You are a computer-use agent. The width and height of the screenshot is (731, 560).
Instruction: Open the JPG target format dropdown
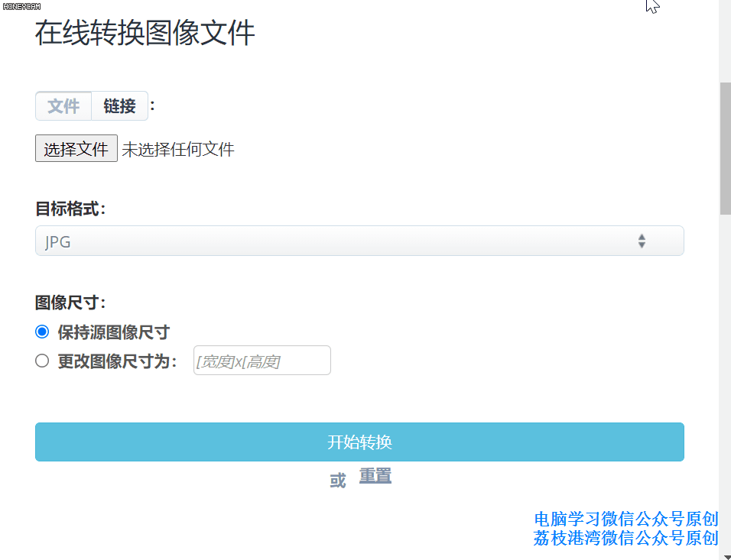359,241
